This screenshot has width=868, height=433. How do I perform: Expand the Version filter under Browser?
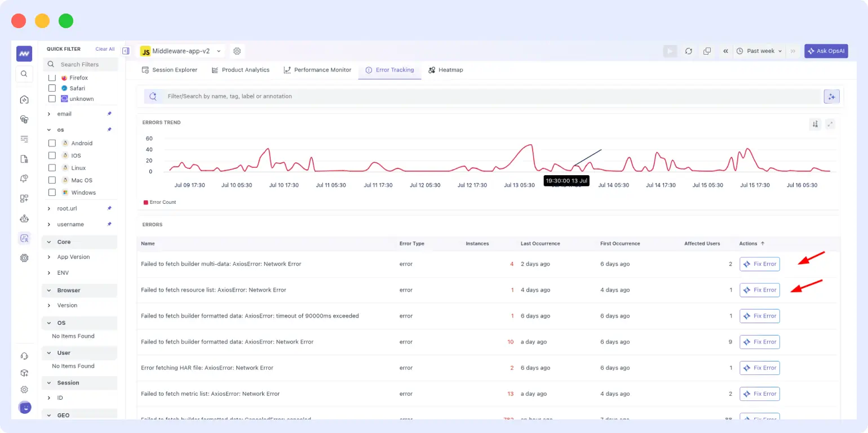(x=49, y=305)
